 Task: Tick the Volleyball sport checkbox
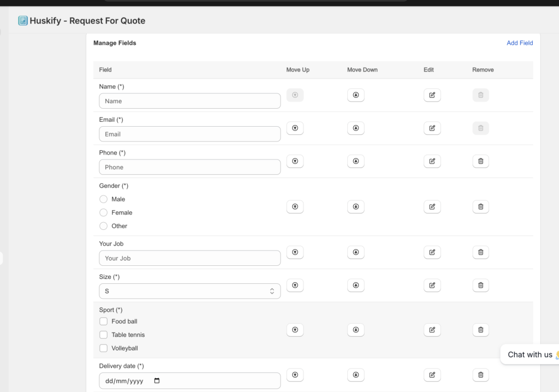click(x=104, y=348)
